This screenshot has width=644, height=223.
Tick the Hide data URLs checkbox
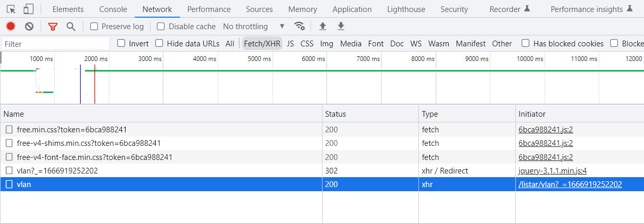pyautogui.click(x=159, y=44)
